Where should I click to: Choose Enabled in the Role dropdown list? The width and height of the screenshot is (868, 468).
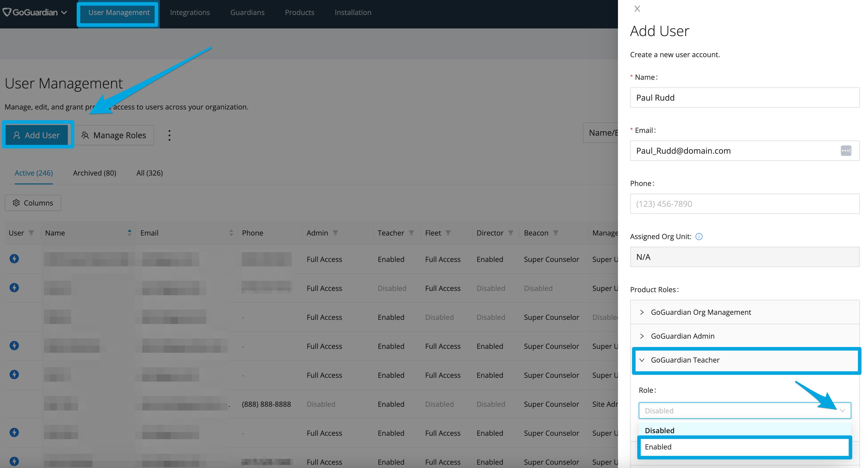pos(745,447)
